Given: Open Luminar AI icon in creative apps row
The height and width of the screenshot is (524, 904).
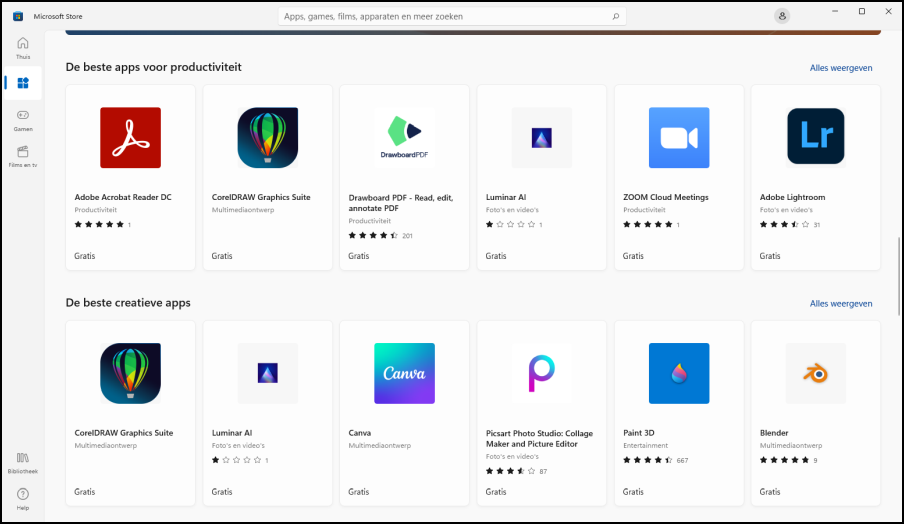Looking at the screenshot, I should (x=268, y=374).
